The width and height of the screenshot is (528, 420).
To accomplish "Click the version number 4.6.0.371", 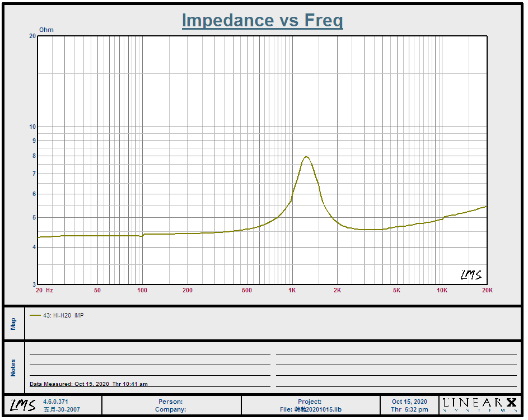I will 55,402.
